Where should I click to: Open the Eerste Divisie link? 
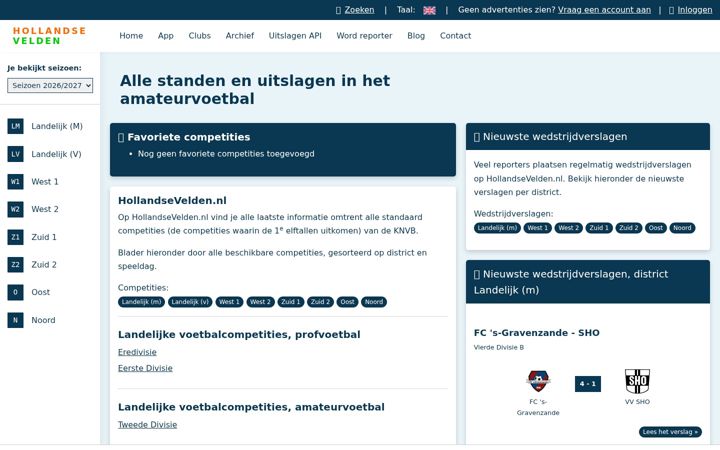point(145,368)
